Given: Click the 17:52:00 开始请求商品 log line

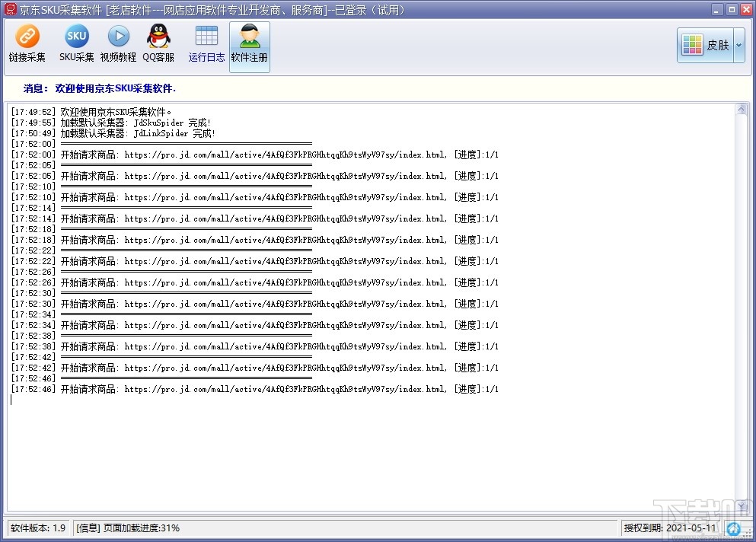Looking at the screenshot, I should click(x=254, y=155).
